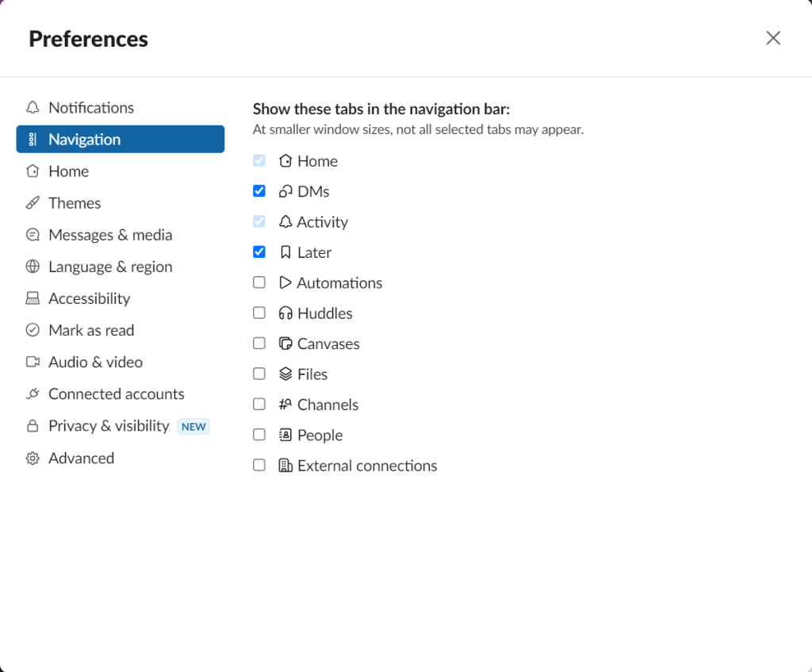Click the headphones icon beside Huddles
Screen dimensions: 812x672
285,313
